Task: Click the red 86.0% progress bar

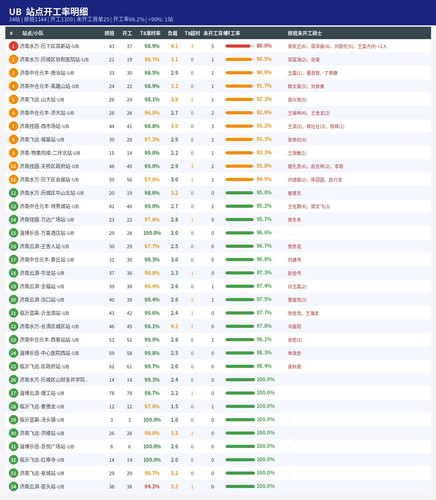Action: pyautogui.click(x=240, y=46)
